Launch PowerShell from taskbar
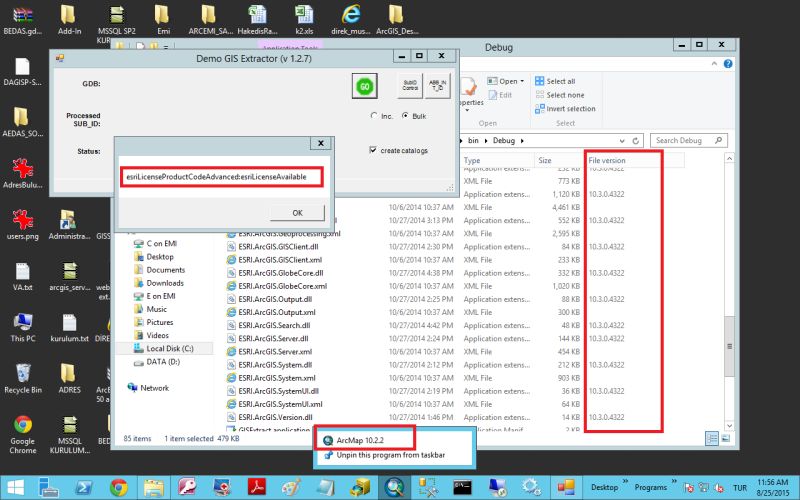 click(84, 488)
